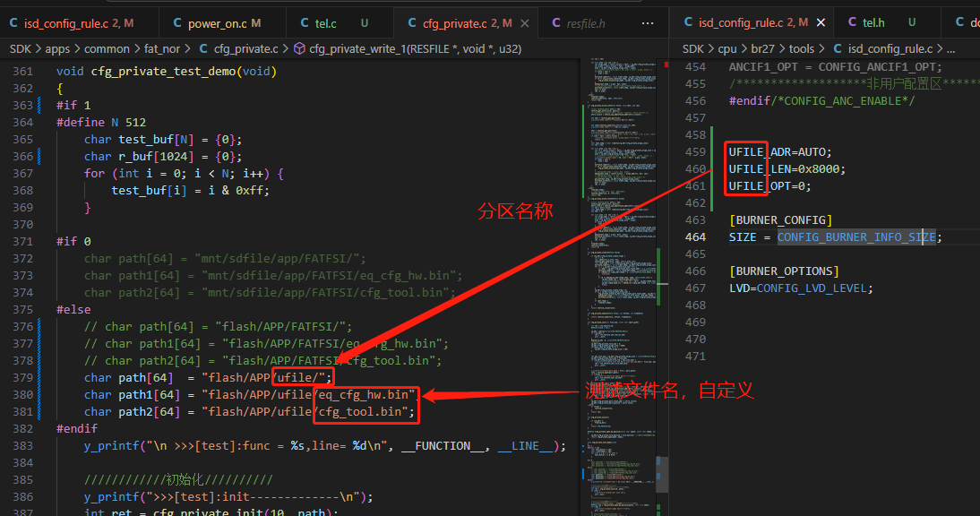Click the [BURNER_CONFIG] section header

tap(780, 219)
